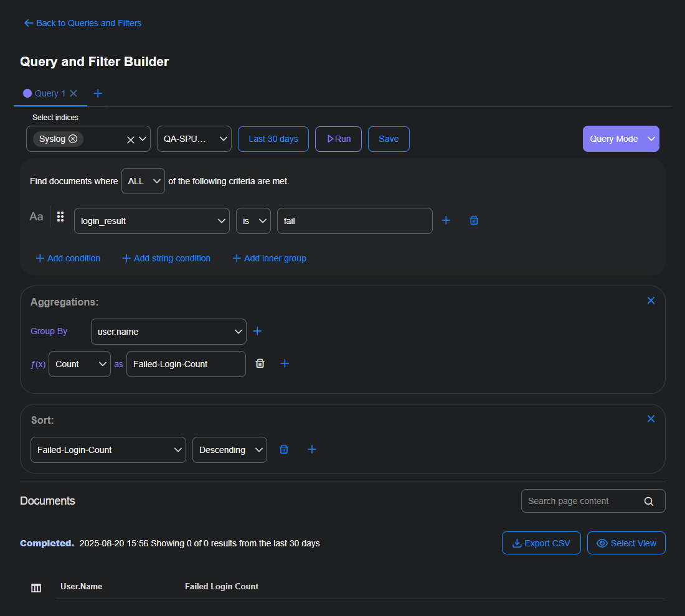
Task: Add a second Group By field
Action: click(257, 331)
